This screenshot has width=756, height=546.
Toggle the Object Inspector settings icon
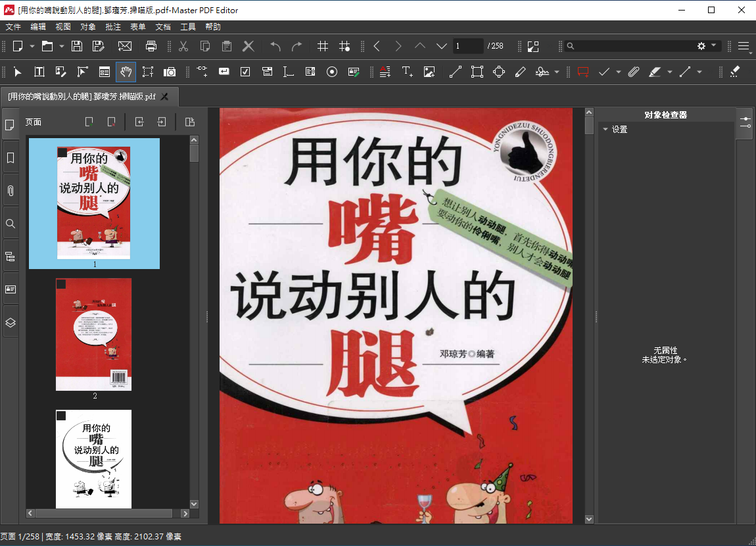[x=745, y=122]
